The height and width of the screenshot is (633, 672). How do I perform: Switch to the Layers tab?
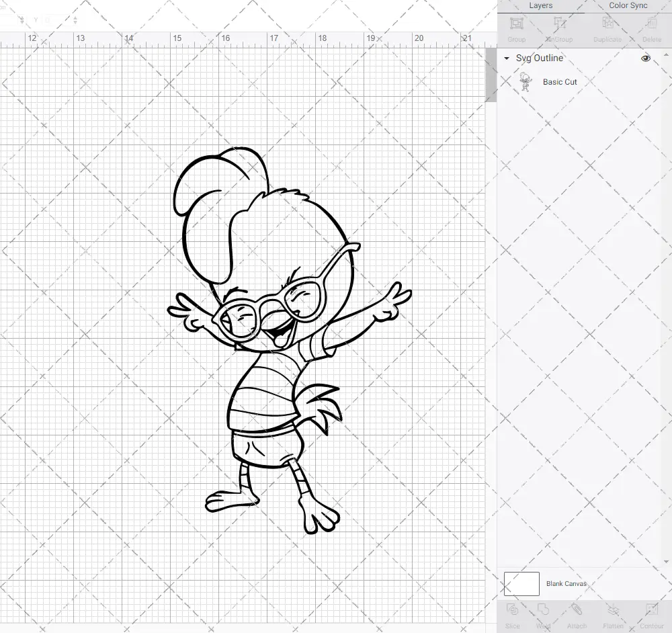coord(540,5)
